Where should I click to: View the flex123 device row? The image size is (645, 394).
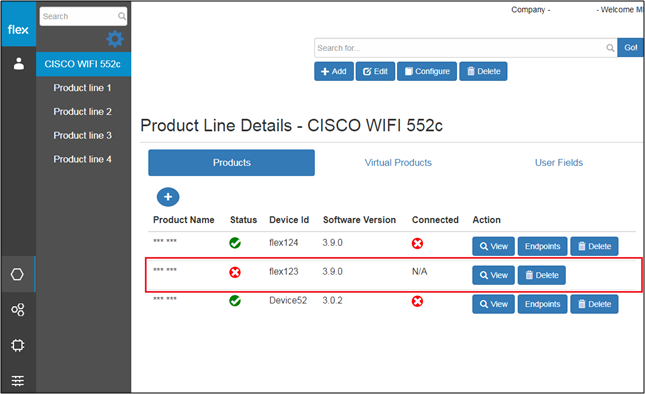tap(493, 275)
